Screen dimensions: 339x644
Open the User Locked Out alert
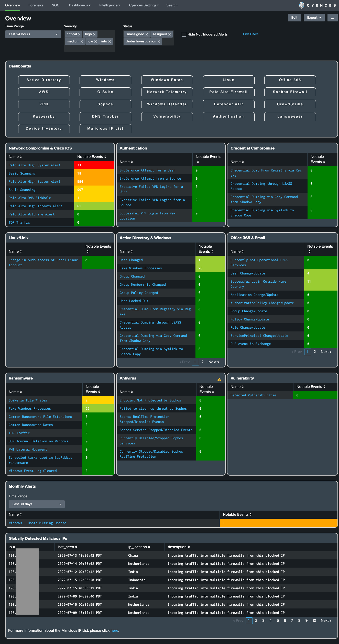(x=134, y=301)
